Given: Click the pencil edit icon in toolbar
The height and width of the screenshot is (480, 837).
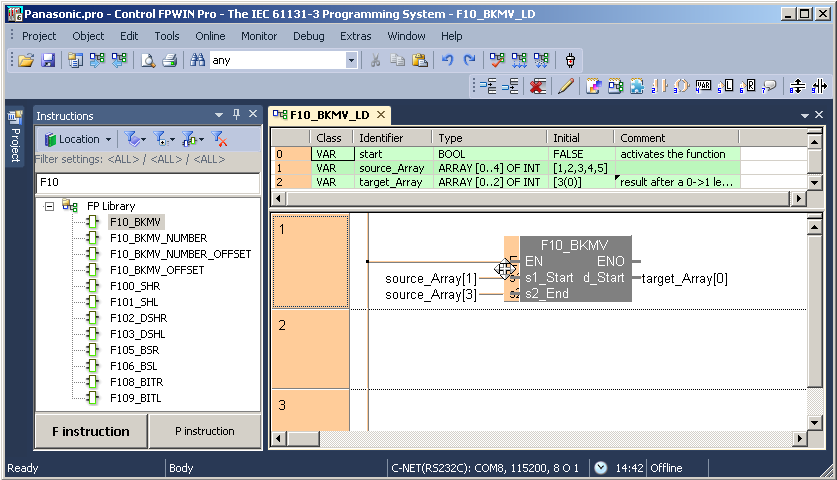Looking at the screenshot, I should click(x=566, y=86).
